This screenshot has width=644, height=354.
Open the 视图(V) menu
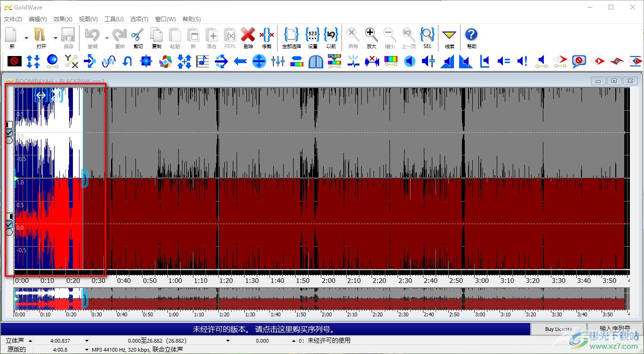(x=88, y=19)
